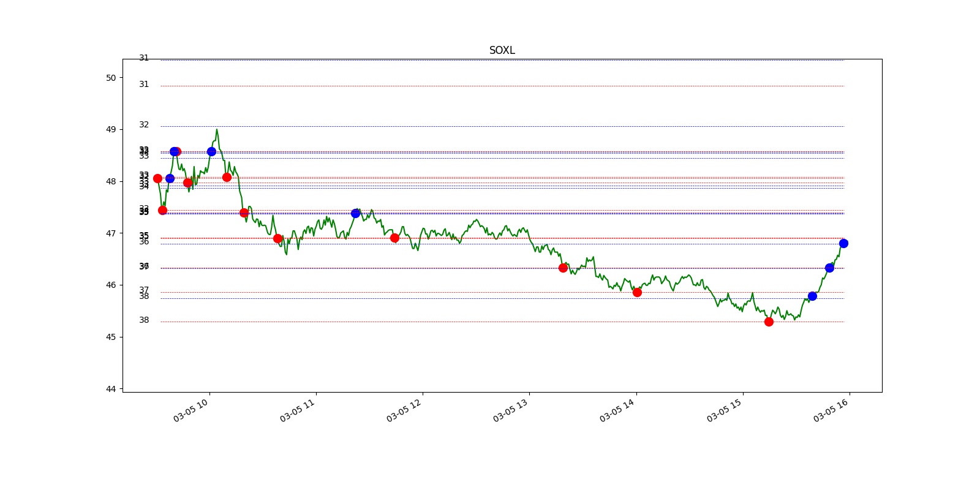Click the y-axis tick label 50

click(x=111, y=78)
